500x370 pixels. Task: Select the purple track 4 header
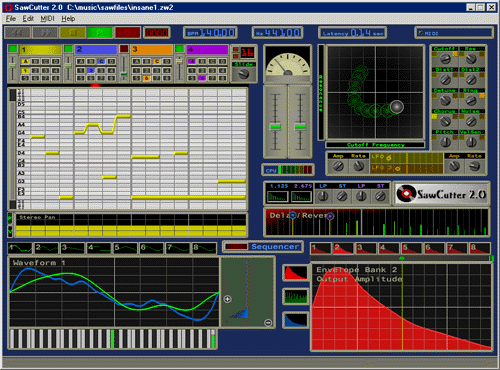point(207,49)
